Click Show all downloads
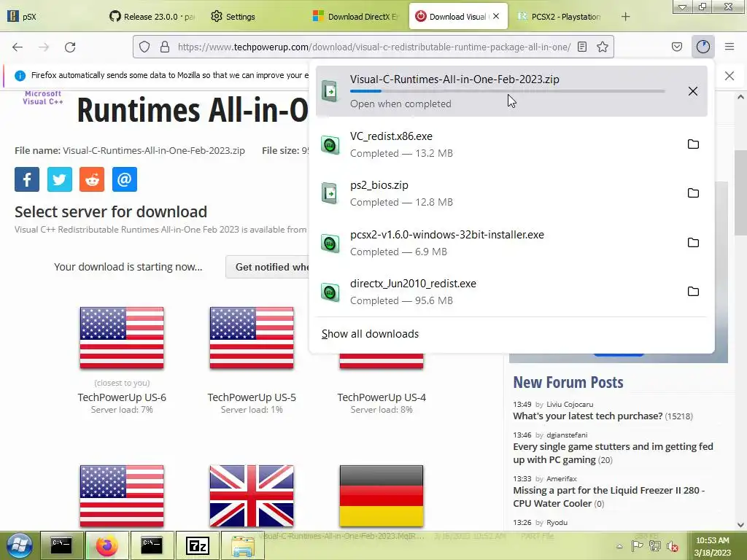 point(370,334)
